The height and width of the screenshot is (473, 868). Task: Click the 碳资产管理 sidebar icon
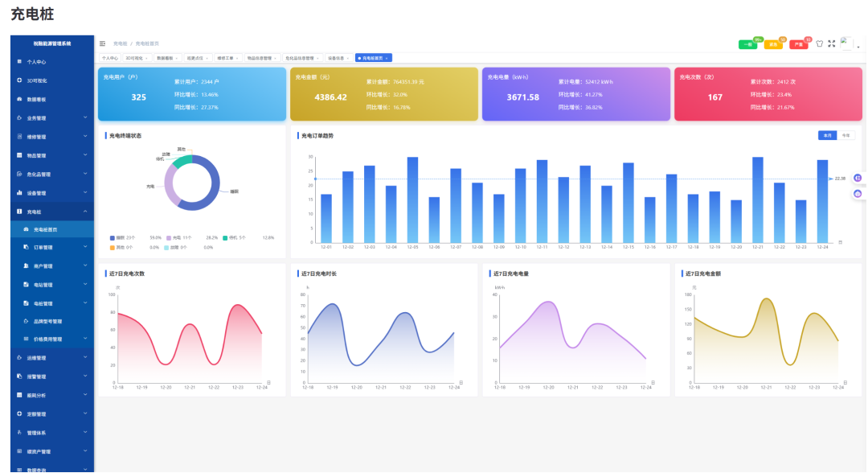click(19, 451)
